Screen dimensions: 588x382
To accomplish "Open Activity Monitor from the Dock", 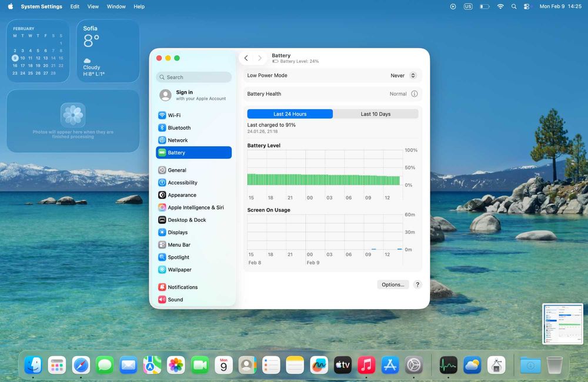I will 448,365.
